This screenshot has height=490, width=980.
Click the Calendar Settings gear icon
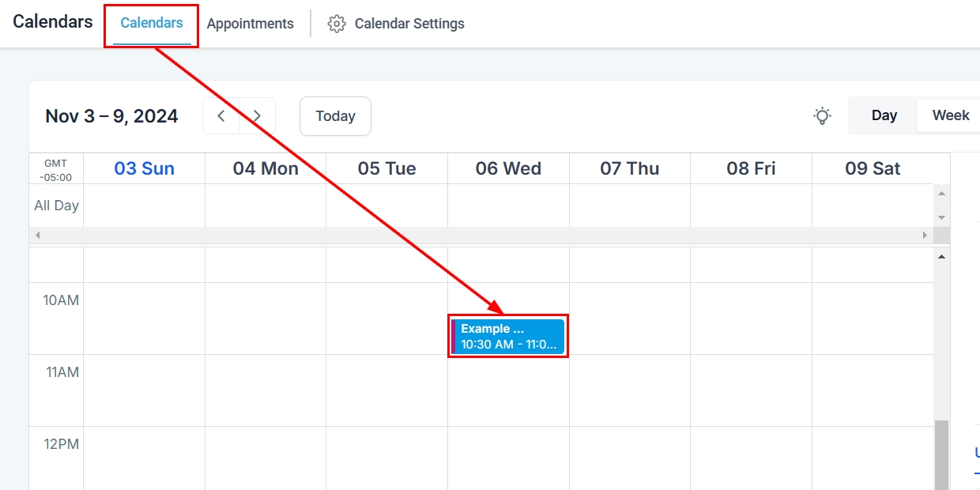coord(337,24)
